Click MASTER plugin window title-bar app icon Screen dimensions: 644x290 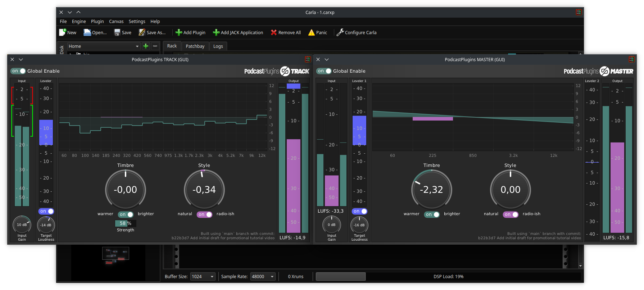point(631,59)
